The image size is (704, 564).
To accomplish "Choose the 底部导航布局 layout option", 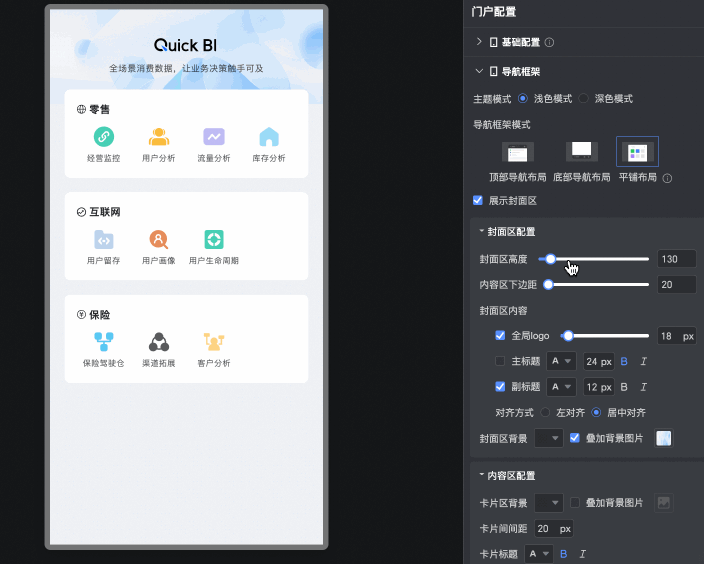I will tap(581, 151).
